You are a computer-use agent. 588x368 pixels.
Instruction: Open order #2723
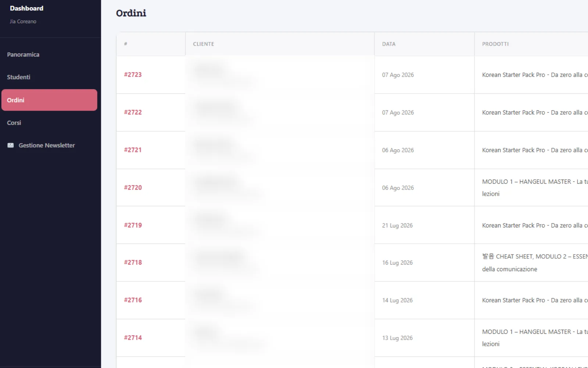(133, 75)
